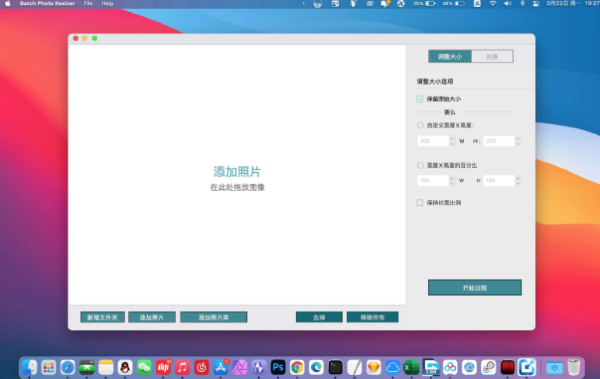The width and height of the screenshot is (600, 379).
Task: Open the Bluetooth menu bar icon
Action: point(523,3)
